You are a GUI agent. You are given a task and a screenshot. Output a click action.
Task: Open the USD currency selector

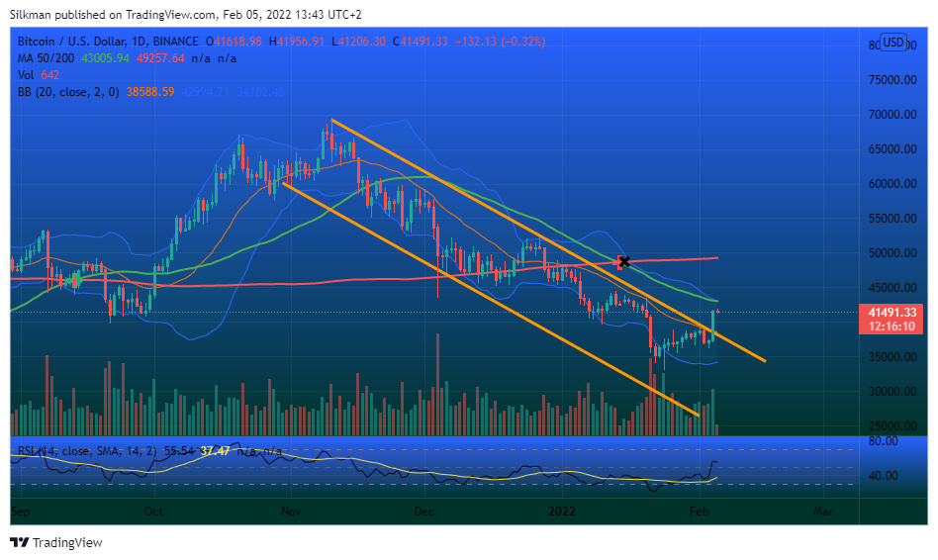pyautogui.click(x=893, y=43)
